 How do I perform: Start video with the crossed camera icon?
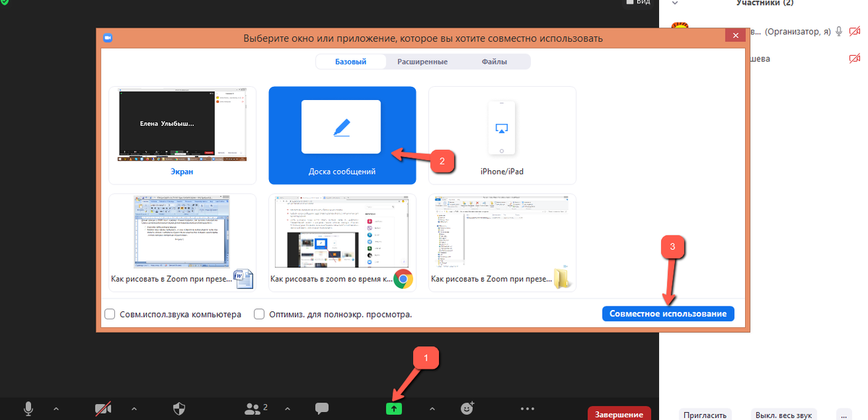coord(103,409)
